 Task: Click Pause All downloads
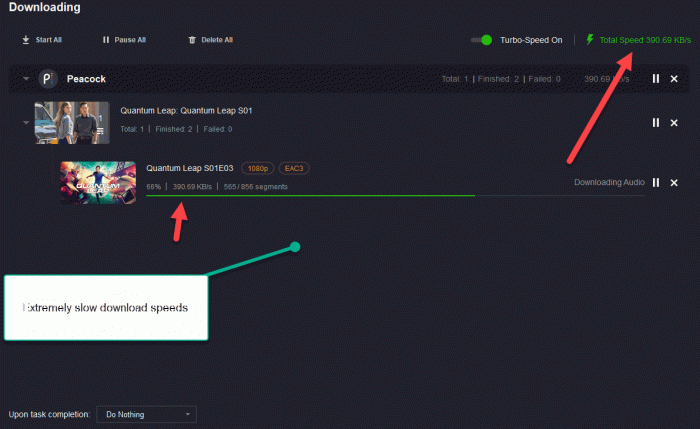coord(124,40)
